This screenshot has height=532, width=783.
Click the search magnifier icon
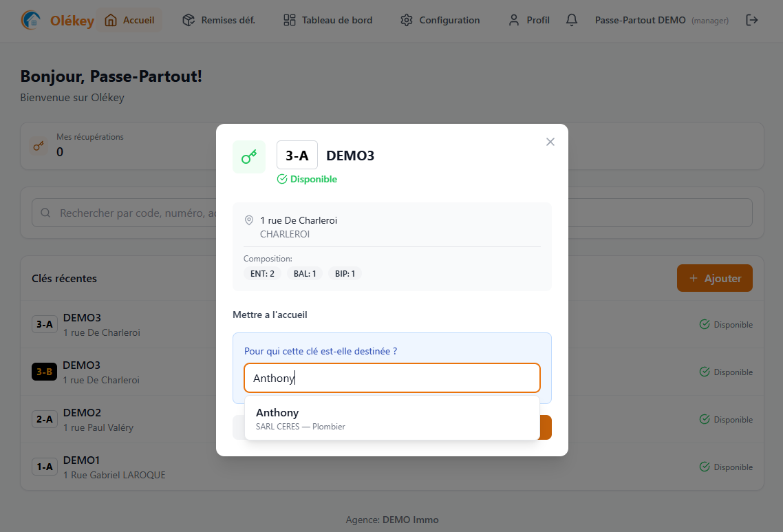pyautogui.click(x=46, y=213)
